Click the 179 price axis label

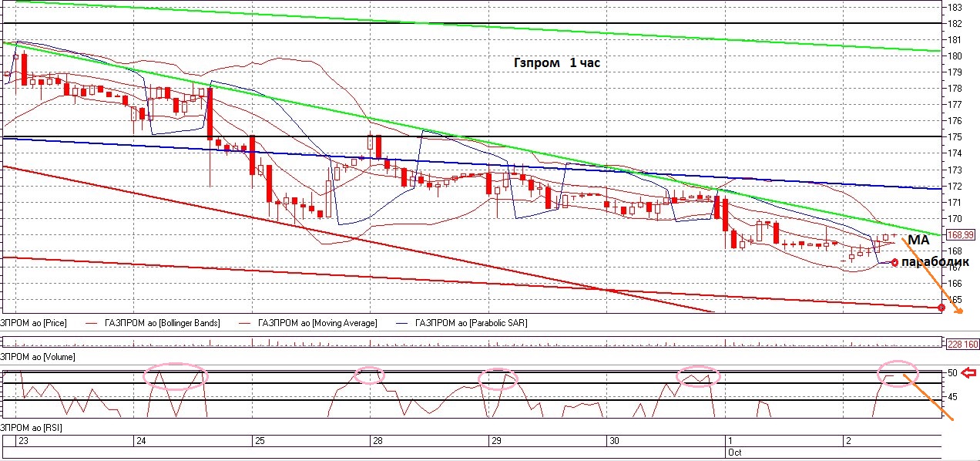[955, 72]
